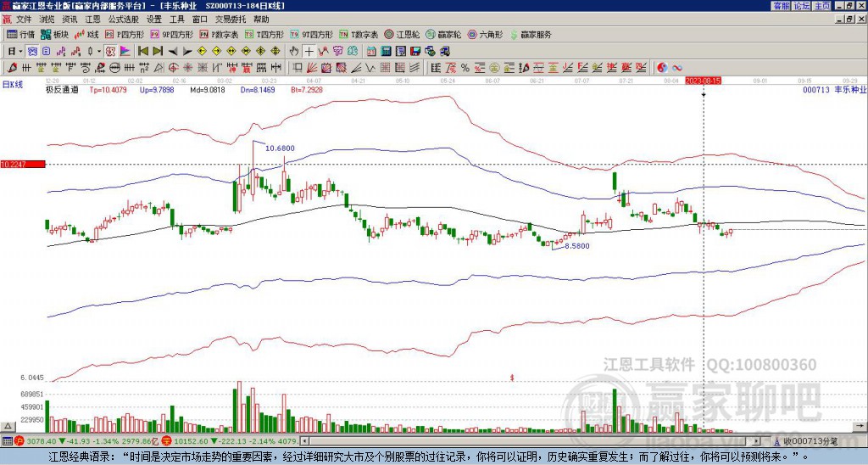Click the colored flag icon

click(125, 51)
